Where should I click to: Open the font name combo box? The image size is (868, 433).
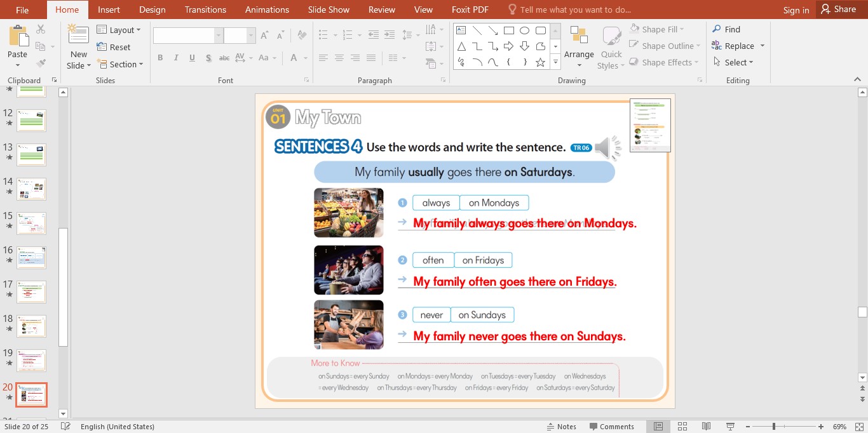click(188, 36)
